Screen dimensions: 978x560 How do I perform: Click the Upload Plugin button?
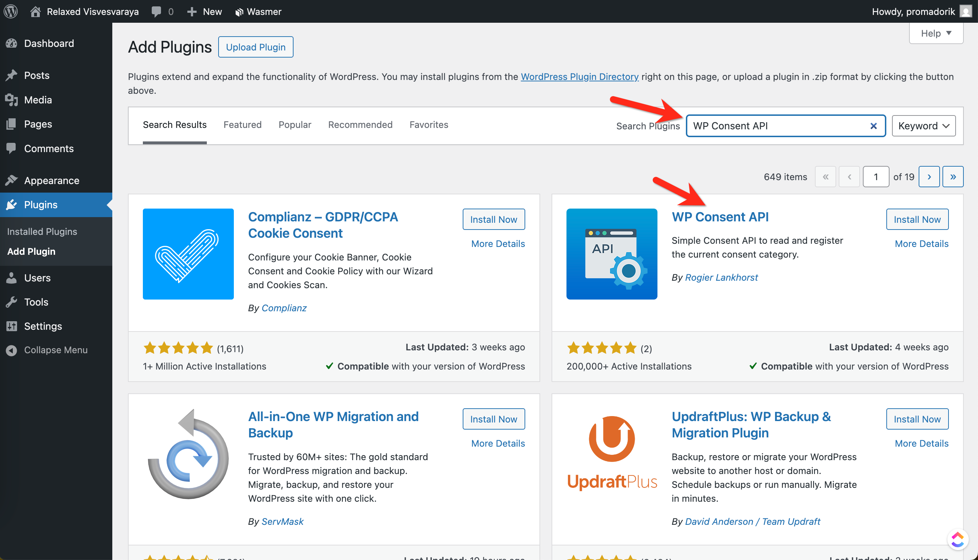pyautogui.click(x=256, y=47)
